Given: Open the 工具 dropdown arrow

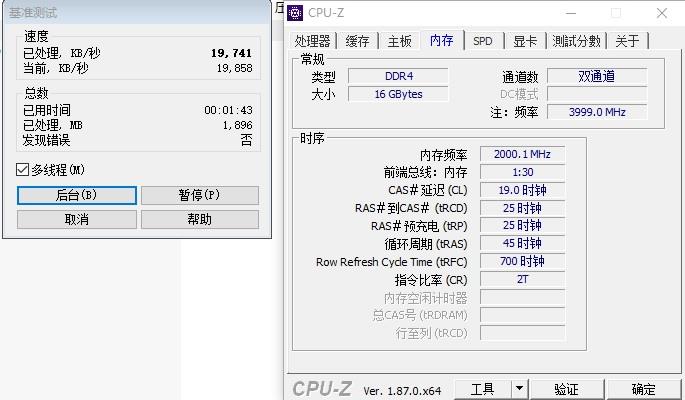Looking at the screenshot, I should point(519,388).
